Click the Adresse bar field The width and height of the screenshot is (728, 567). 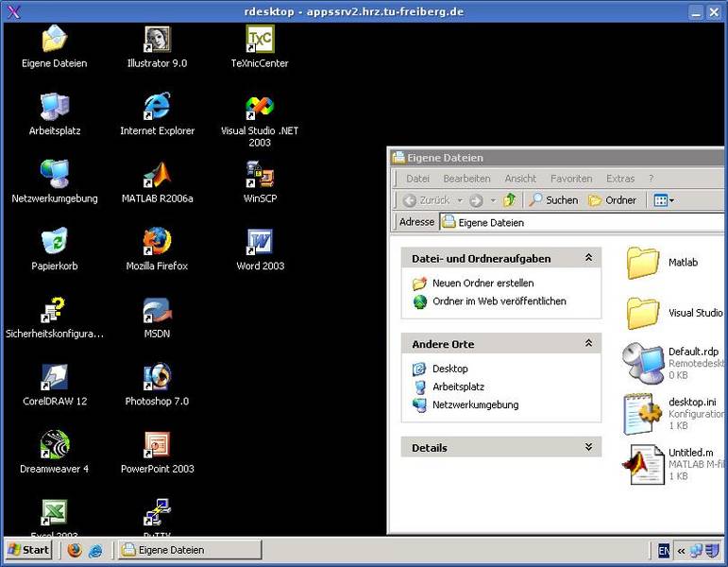pyautogui.click(x=582, y=223)
